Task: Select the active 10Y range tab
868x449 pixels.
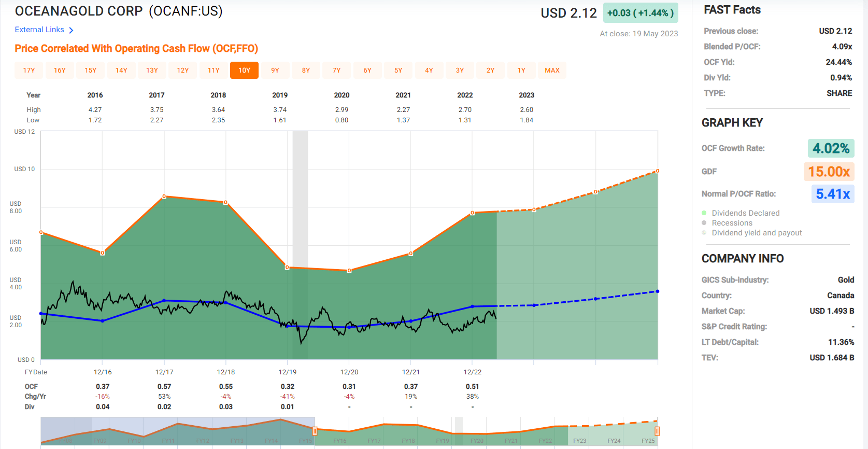Action: 244,70
